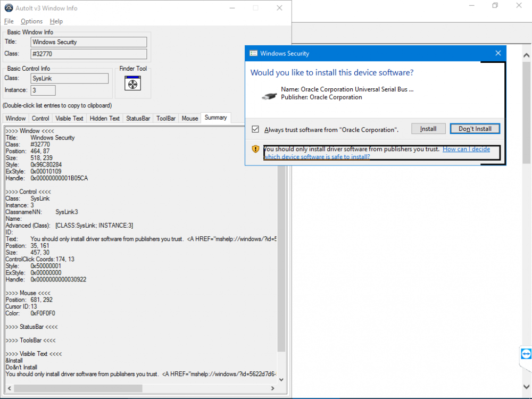Click the background window scroll up arrow
Screen dimensions: 532x399
point(526,55)
